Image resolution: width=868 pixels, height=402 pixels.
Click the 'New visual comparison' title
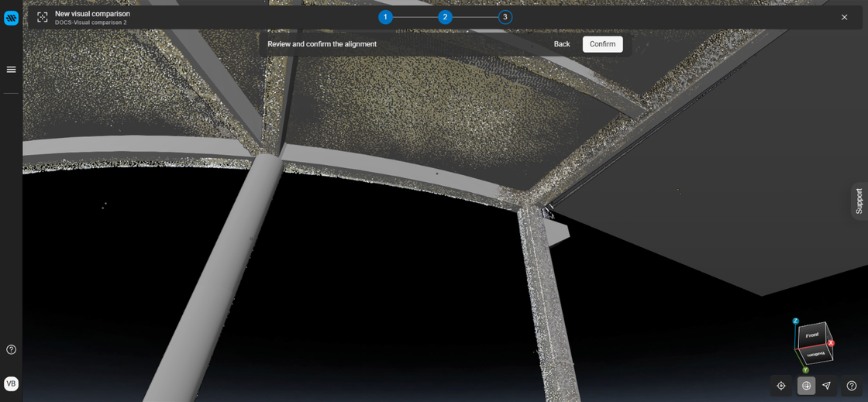(x=92, y=13)
